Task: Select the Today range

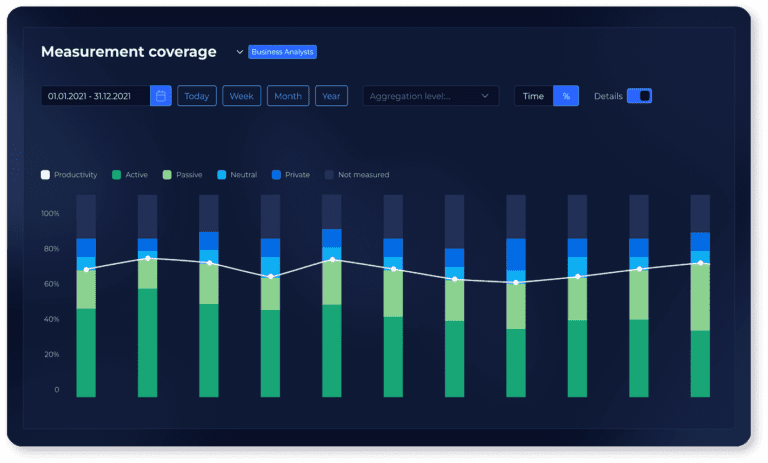Action: [x=197, y=96]
